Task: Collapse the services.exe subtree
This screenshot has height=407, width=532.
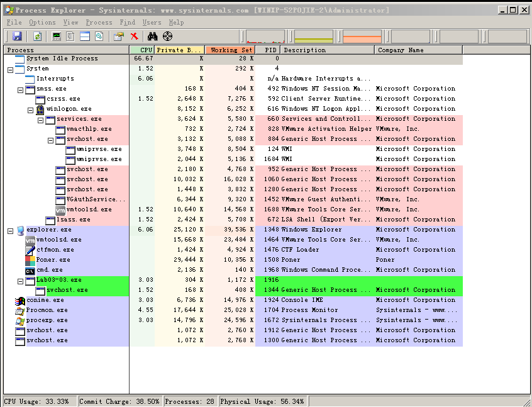Action: tap(40, 119)
